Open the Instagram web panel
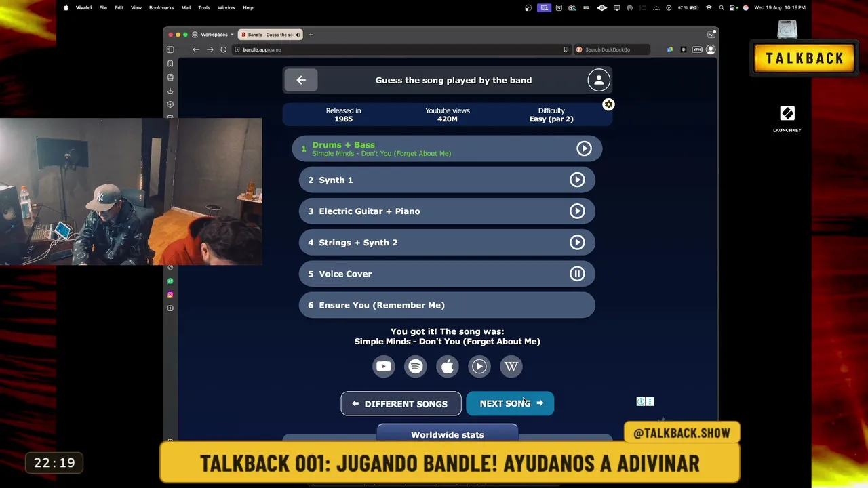868x488 pixels. tap(170, 295)
